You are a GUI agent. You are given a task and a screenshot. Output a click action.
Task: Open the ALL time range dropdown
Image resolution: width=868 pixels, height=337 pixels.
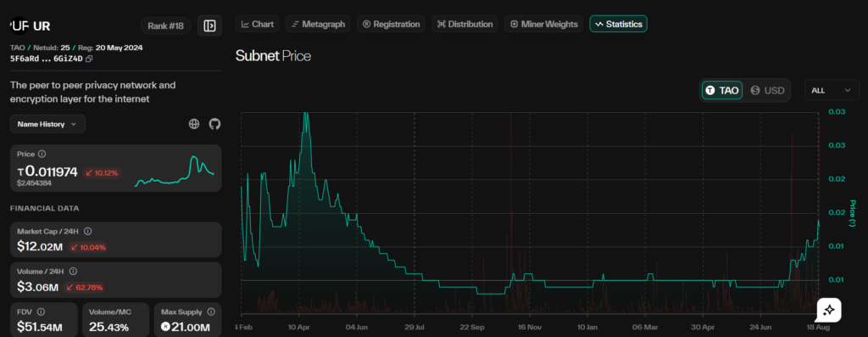tap(832, 90)
